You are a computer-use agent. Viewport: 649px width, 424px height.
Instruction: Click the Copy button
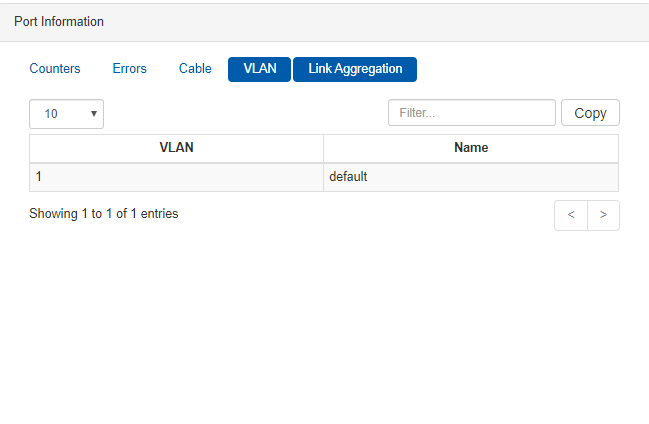[x=590, y=113]
